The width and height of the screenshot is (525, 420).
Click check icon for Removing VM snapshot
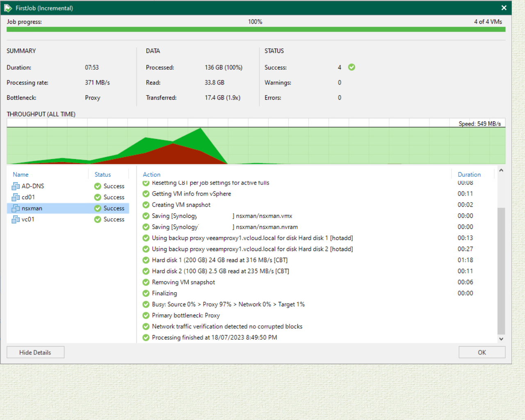point(146,282)
